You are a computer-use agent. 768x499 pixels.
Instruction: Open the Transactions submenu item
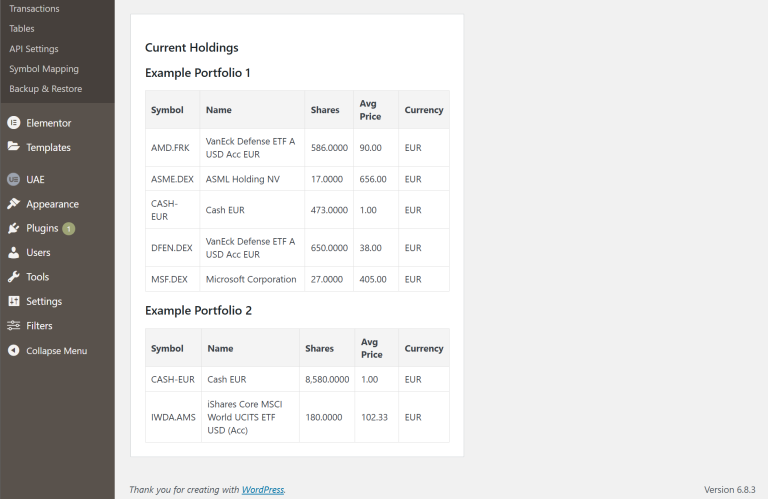point(34,9)
